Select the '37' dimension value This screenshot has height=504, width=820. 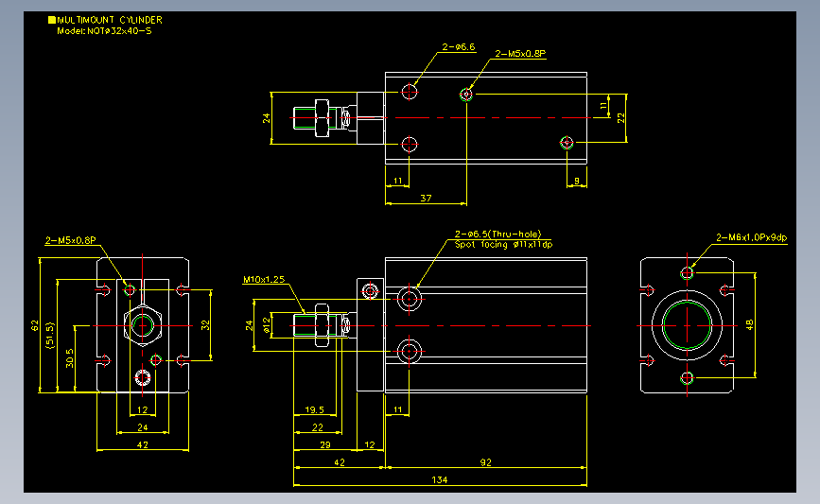coord(426,199)
